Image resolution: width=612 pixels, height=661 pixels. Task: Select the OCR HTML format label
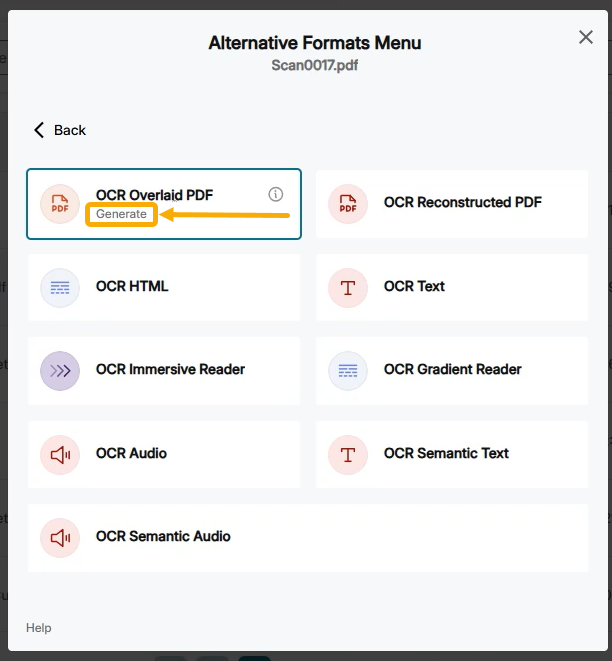coord(132,286)
